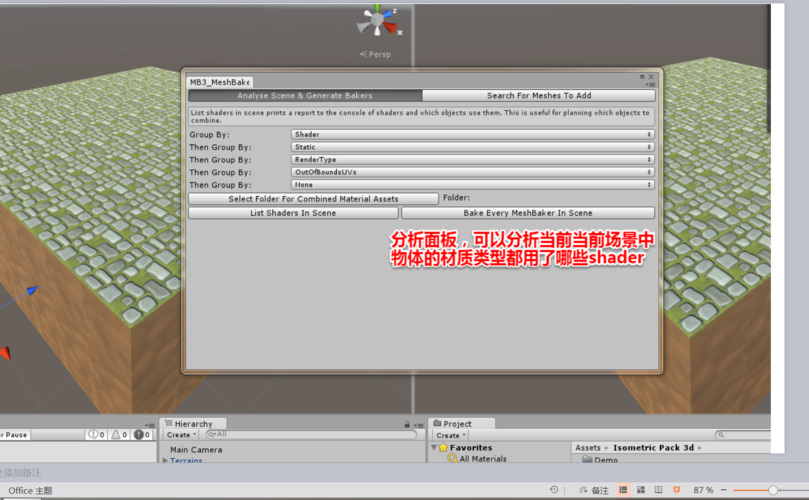The image size is (809, 500).
Task: Click the List Shaders In Scene button
Action: click(x=293, y=213)
